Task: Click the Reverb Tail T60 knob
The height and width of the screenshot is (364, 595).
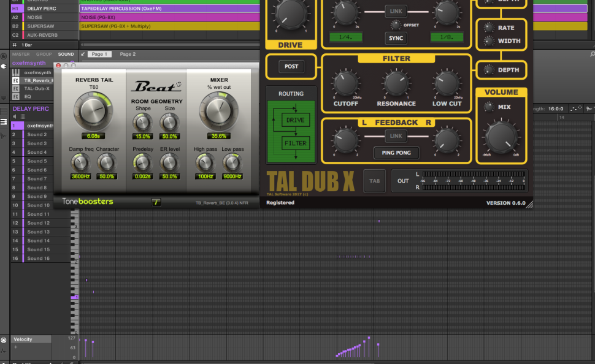Action: click(93, 112)
